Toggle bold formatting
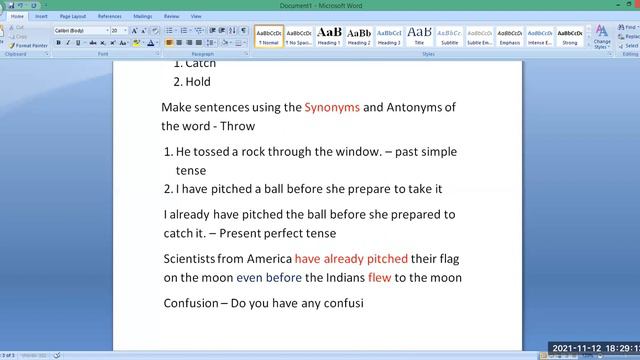Image resolution: width=640 pixels, height=360 pixels. point(58,43)
